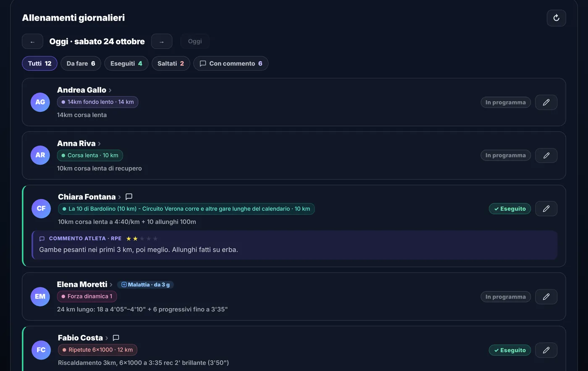
Task: Click the AR avatar circle
Action: (x=40, y=155)
